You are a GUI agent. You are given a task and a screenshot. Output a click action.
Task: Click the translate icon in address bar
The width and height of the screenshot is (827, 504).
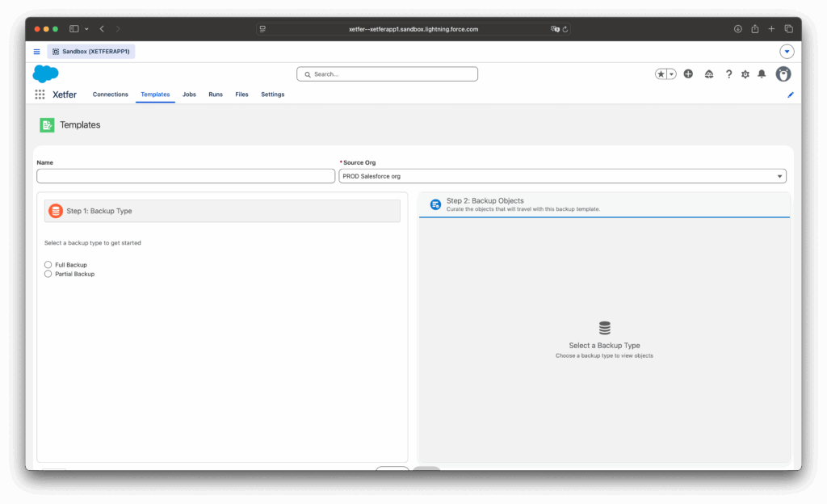[x=555, y=29]
